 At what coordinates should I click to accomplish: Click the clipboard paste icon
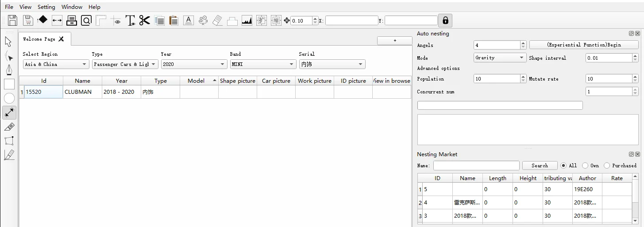pos(174,20)
